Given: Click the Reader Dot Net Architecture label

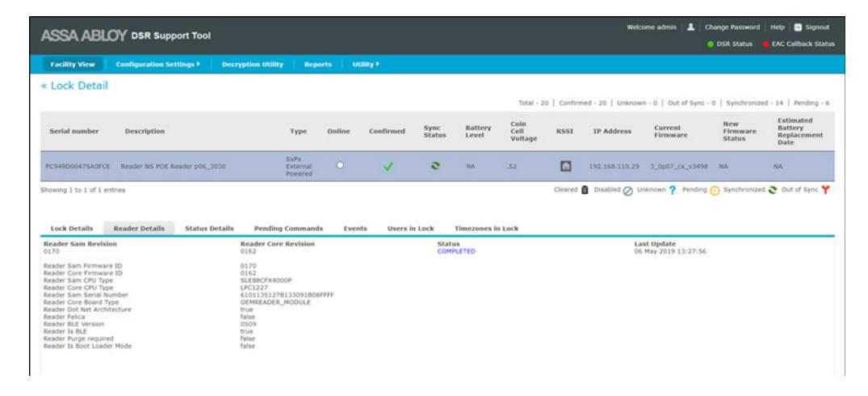Looking at the screenshot, I should [87, 309].
